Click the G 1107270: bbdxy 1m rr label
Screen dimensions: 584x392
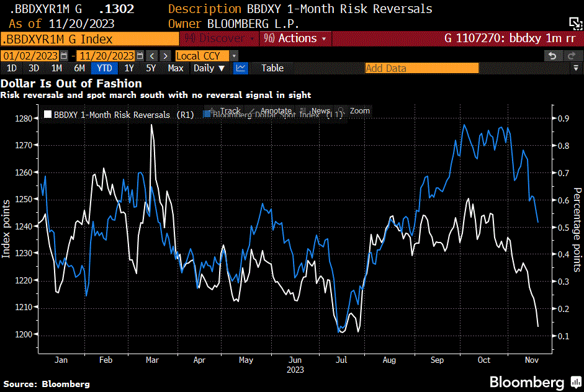(510, 38)
